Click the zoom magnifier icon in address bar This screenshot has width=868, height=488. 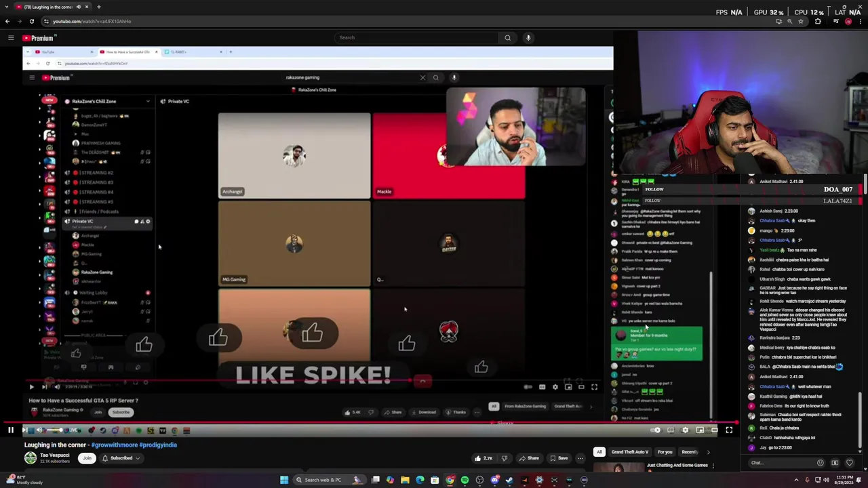pyautogui.click(x=789, y=21)
